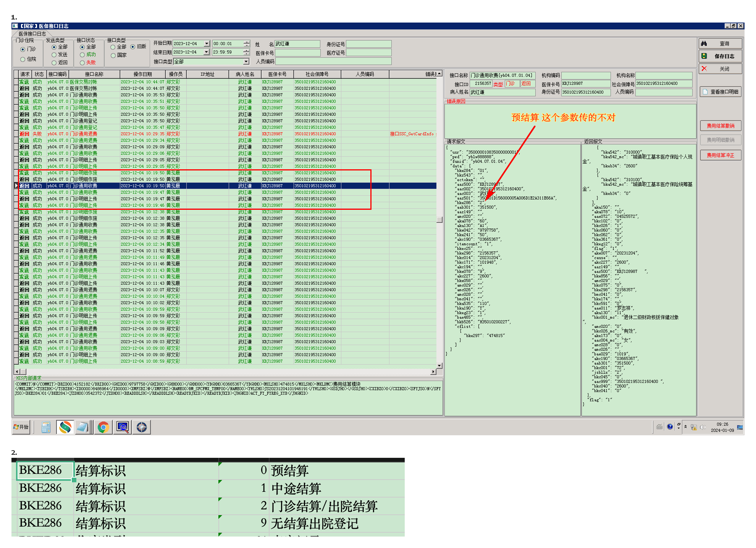756x548 pixels.
Task: Open the calculator icon in taskbar
Action: [46, 427]
